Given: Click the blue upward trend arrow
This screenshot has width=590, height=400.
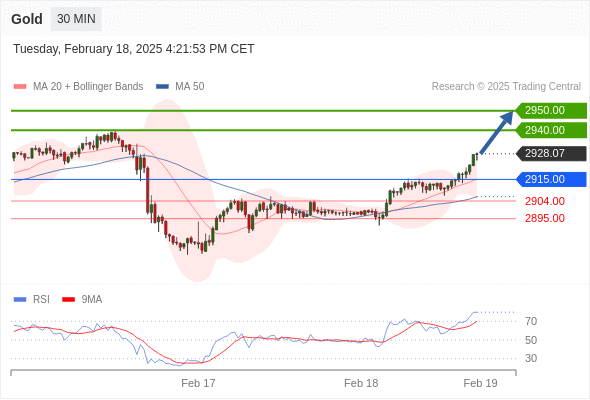Looking at the screenshot, I should pyautogui.click(x=497, y=132).
